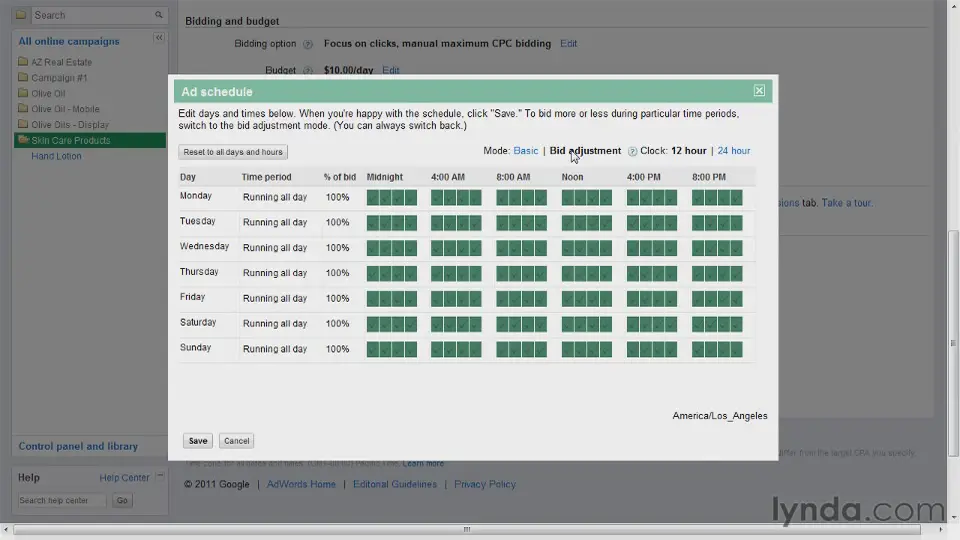Collapse the campaigns sidebar with double-arrow icon
This screenshot has height=540, width=960.
[x=158, y=38]
